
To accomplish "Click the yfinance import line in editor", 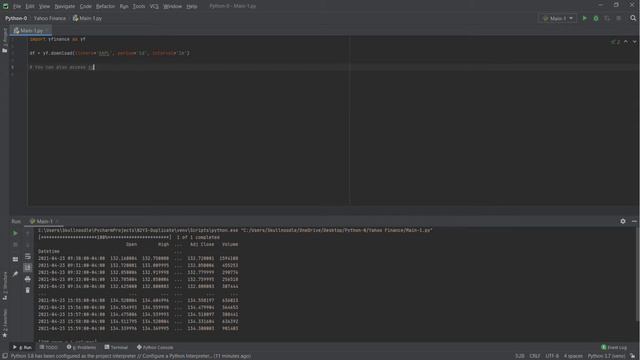I will pyautogui.click(x=58, y=39).
